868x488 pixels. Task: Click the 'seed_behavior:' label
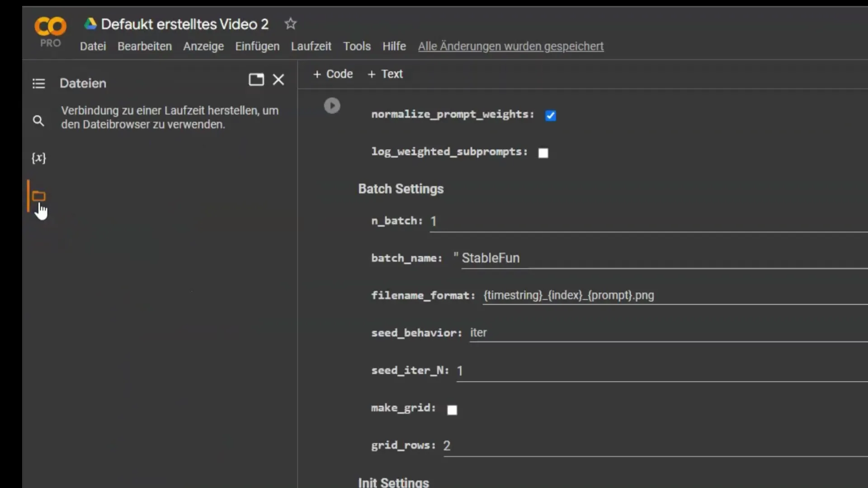[x=416, y=333]
